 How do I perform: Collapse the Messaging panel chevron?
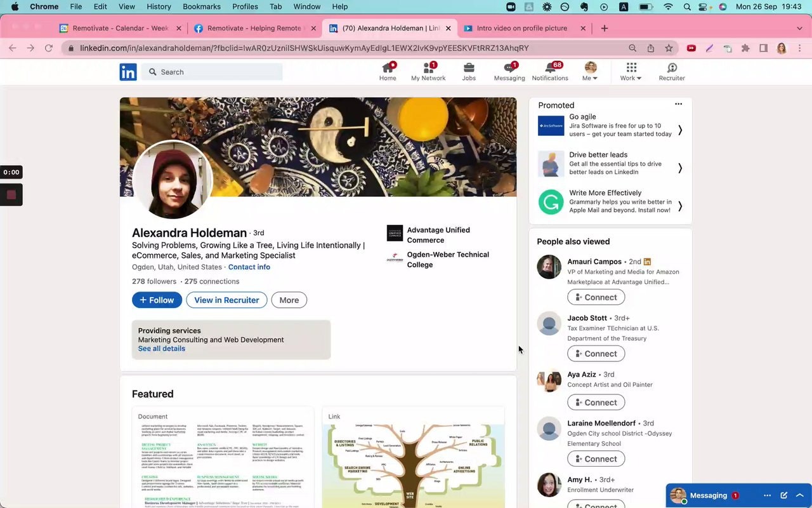[x=800, y=495]
